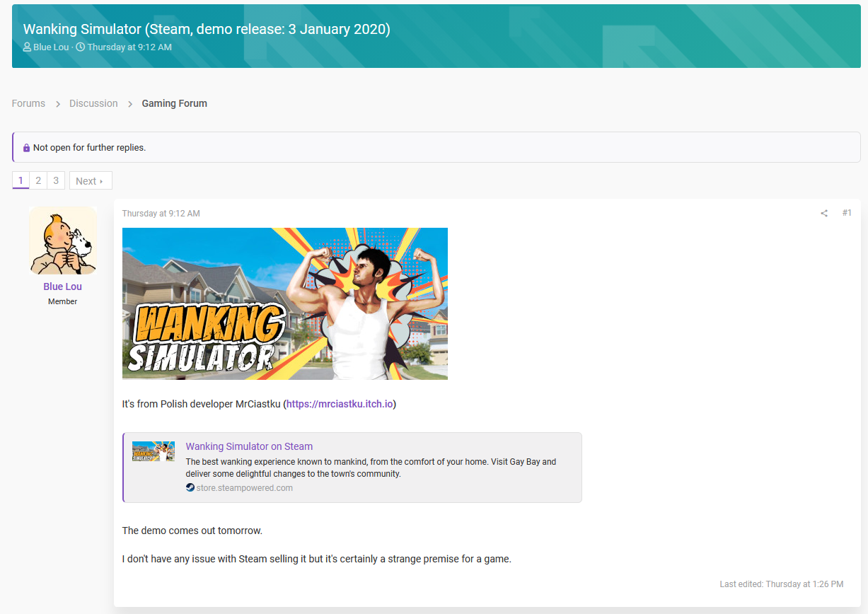This screenshot has width=868, height=614.
Task: Click the clock icon in the thread header
Action: click(x=80, y=47)
